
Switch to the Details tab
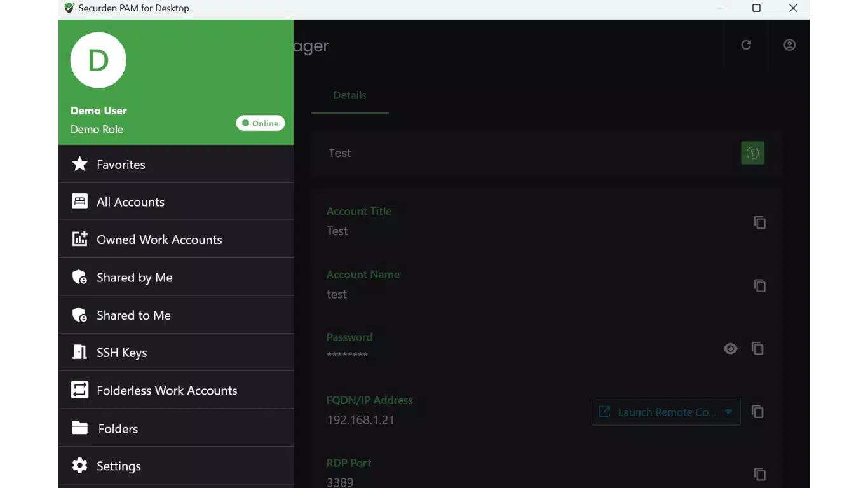349,95
